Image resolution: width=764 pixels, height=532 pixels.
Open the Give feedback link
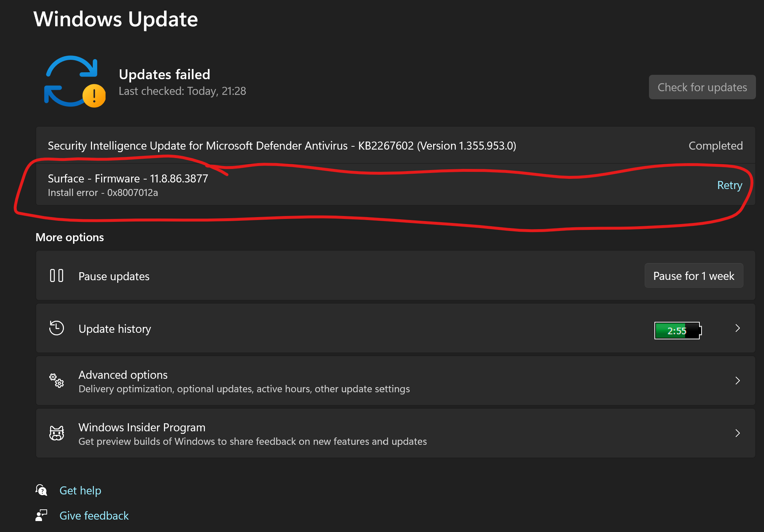[94, 516]
